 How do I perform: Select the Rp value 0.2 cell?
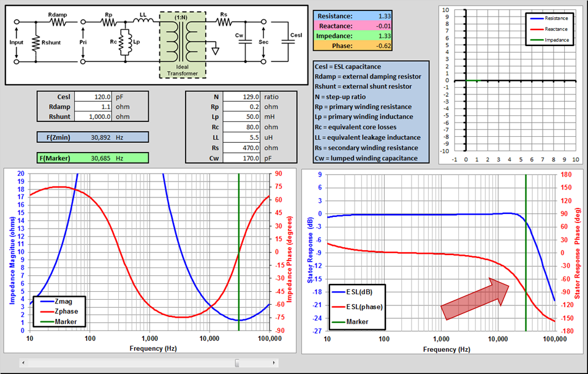(x=241, y=107)
